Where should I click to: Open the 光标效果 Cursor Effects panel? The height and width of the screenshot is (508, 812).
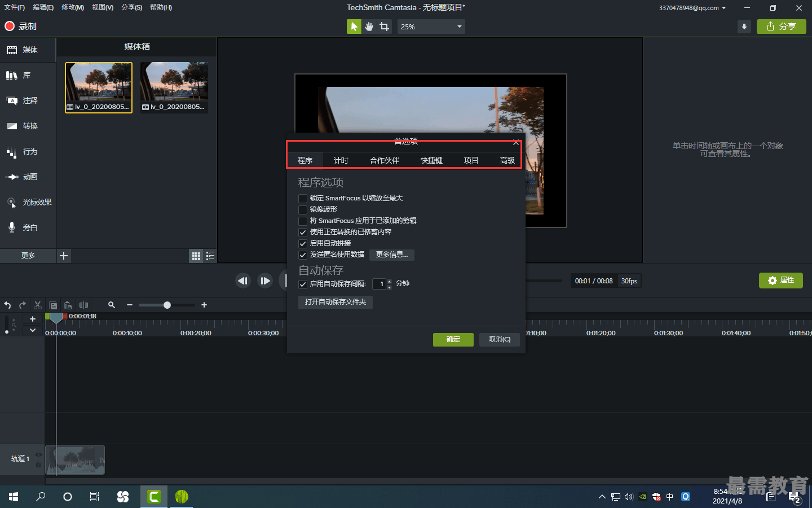pyautogui.click(x=28, y=202)
